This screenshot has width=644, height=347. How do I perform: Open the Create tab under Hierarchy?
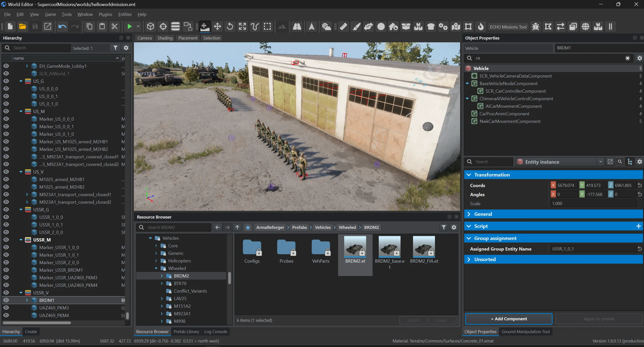31,332
